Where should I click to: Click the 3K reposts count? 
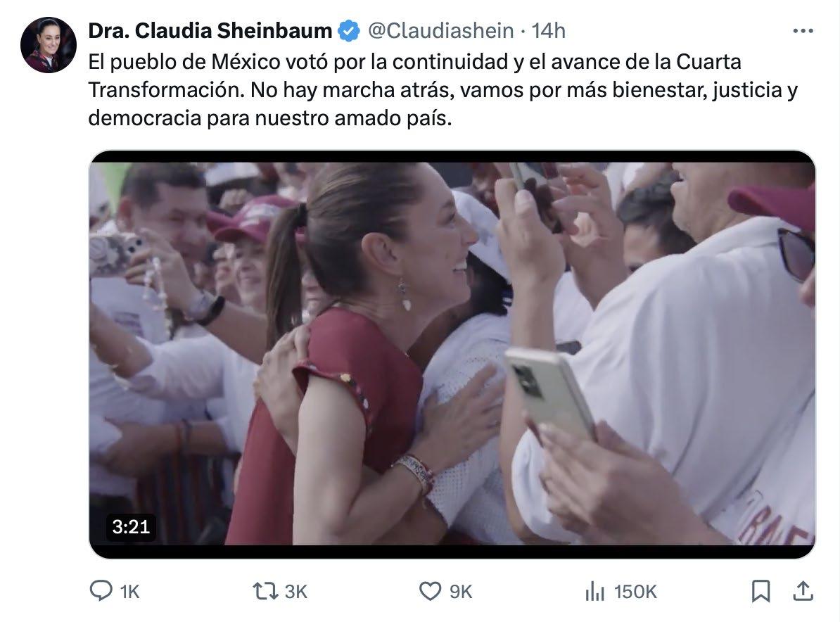point(295,592)
